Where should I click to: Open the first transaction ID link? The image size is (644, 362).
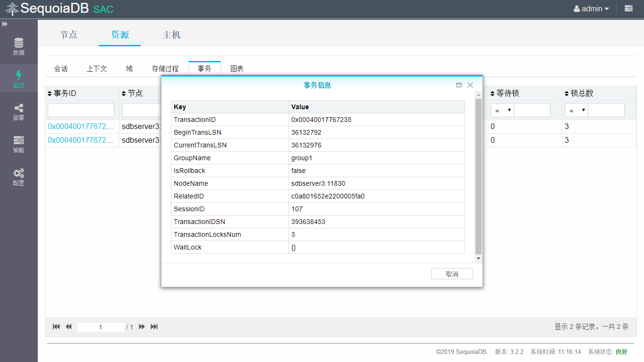tap(81, 126)
